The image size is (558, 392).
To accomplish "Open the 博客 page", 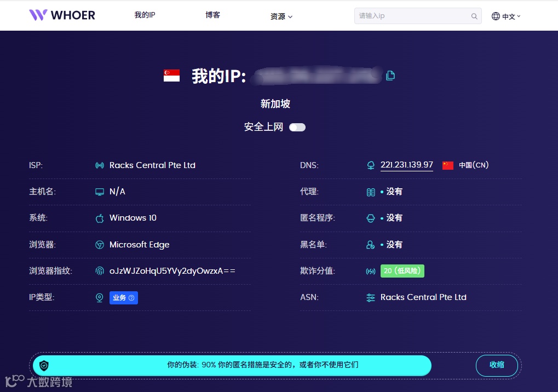I will 212,15.
